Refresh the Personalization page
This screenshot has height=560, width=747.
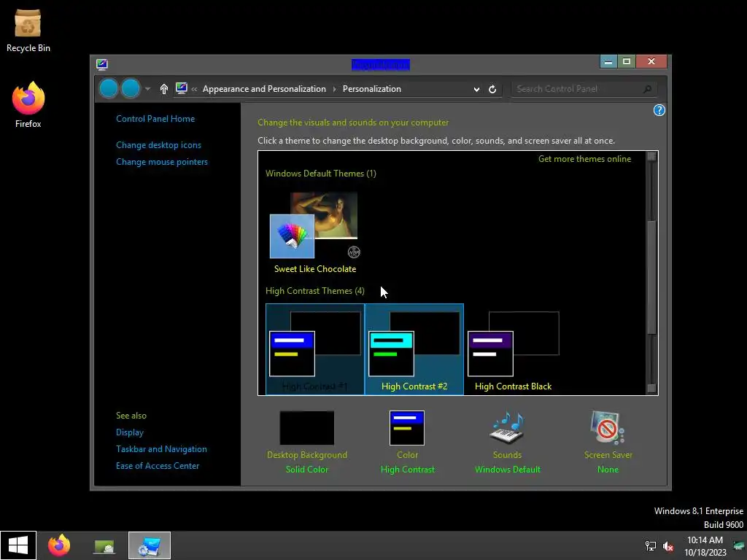[492, 89]
